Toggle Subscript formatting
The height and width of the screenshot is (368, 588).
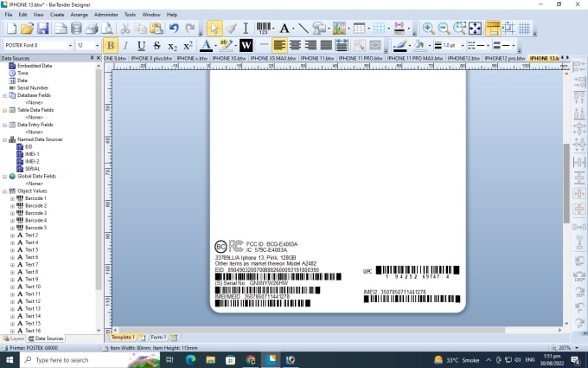(172, 45)
